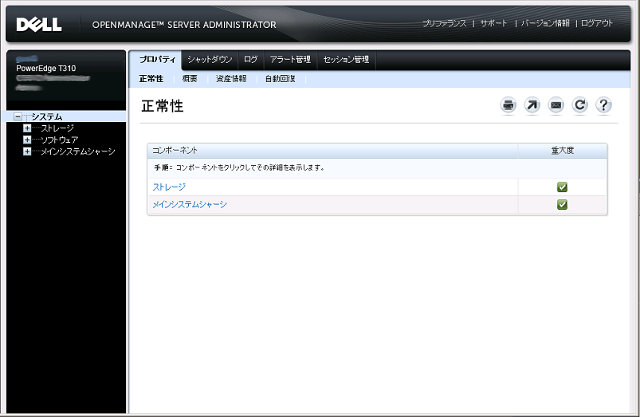Open the 資産情報 sub-tab

(231, 78)
